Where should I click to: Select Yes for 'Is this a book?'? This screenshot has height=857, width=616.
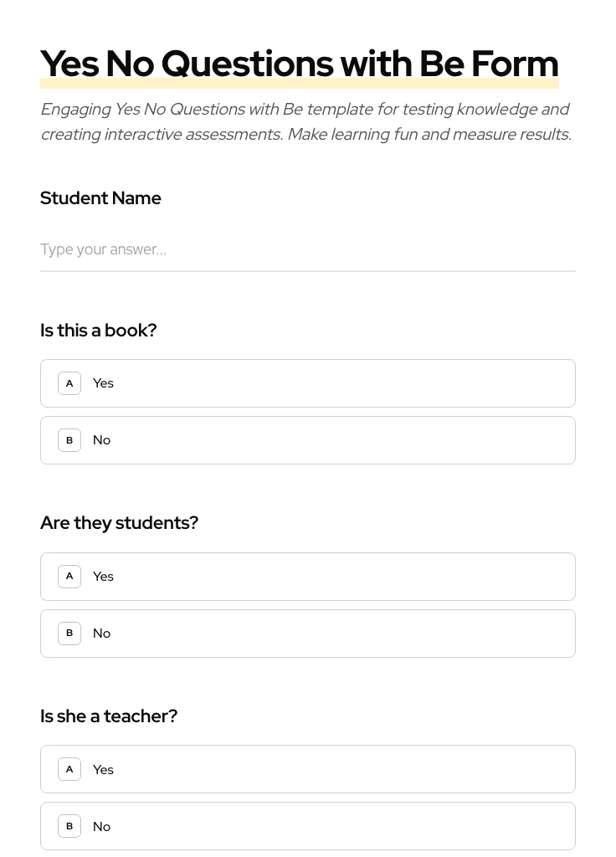pos(308,382)
